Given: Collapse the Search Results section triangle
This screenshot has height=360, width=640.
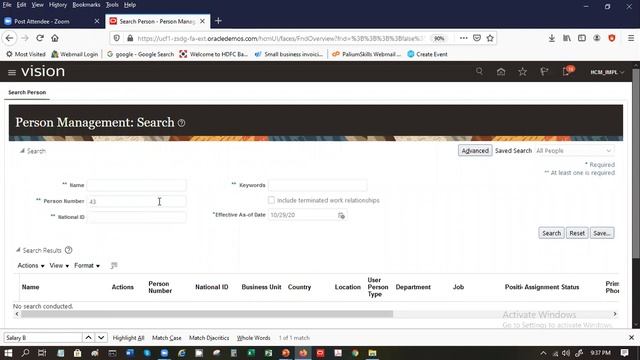Looking at the screenshot, I should pyautogui.click(x=18, y=250).
